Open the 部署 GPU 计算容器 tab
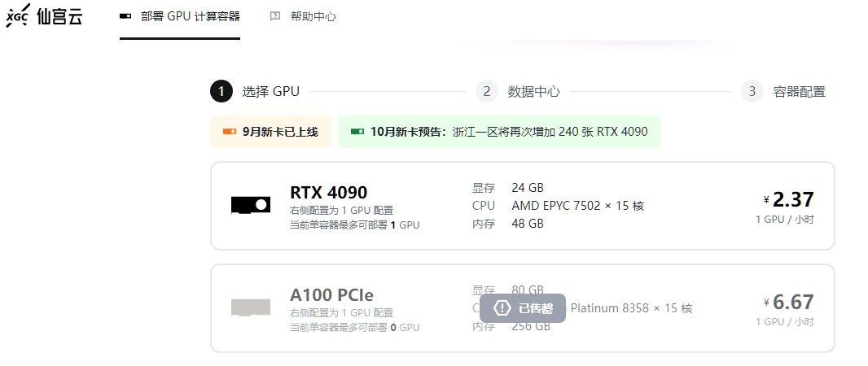Screen dimensions: 868x366 pyautogui.click(x=180, y=16)
